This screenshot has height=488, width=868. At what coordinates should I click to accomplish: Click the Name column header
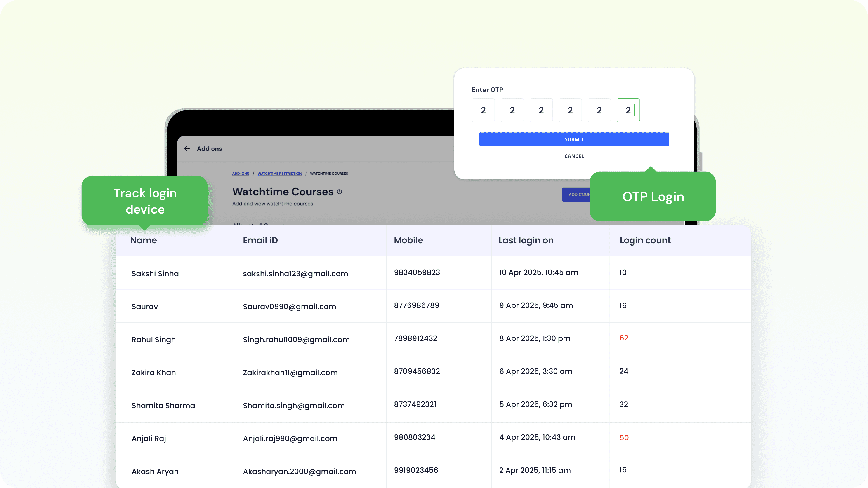[144, 240]
